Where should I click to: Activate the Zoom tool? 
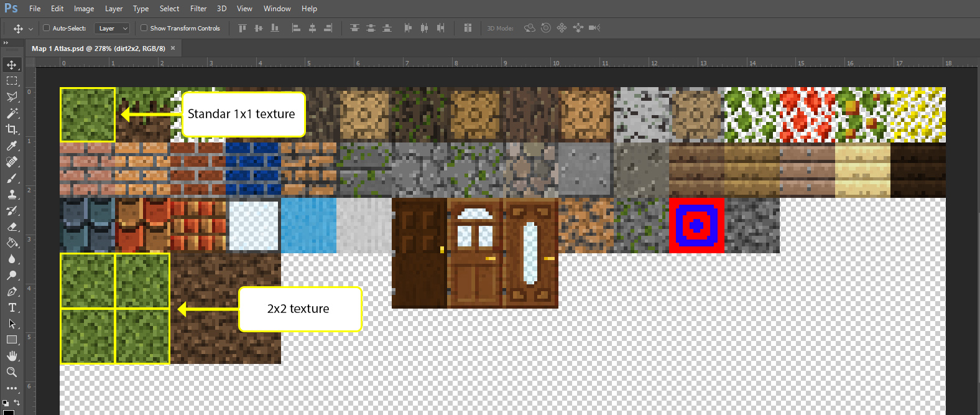tap(12, 372)
